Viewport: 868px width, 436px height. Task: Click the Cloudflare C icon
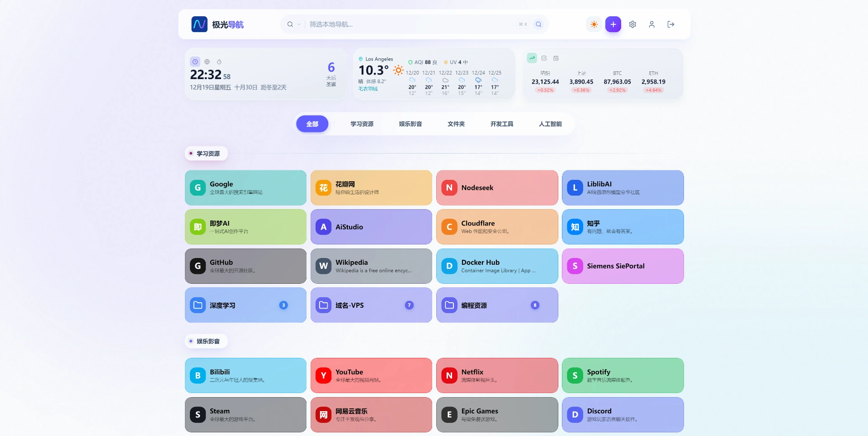coord(449,227)
